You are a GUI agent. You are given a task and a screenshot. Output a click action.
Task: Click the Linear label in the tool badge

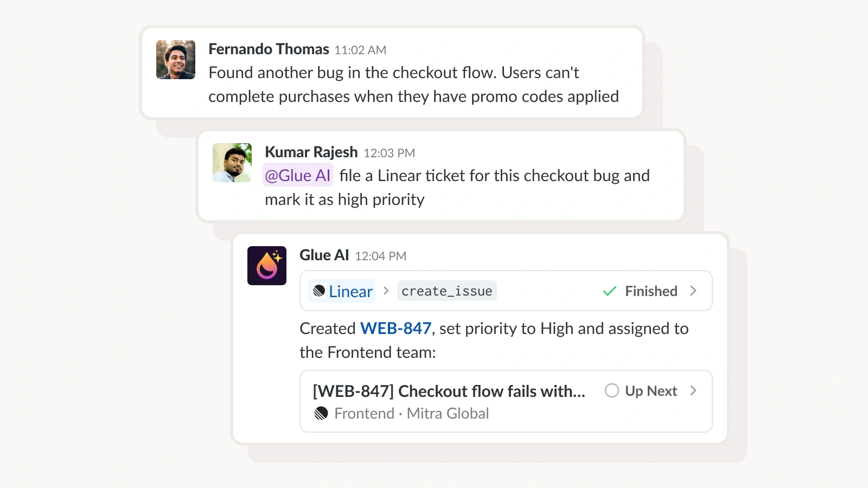pos(350,291)
